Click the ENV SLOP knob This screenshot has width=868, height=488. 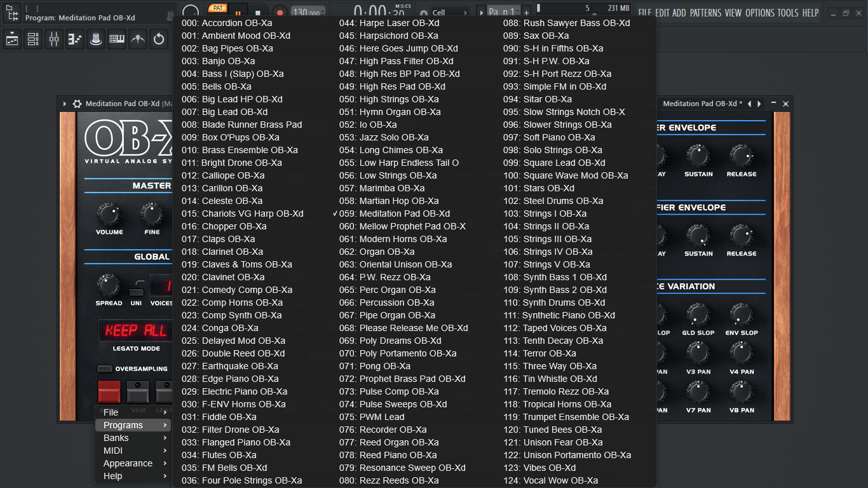[742, 315]
